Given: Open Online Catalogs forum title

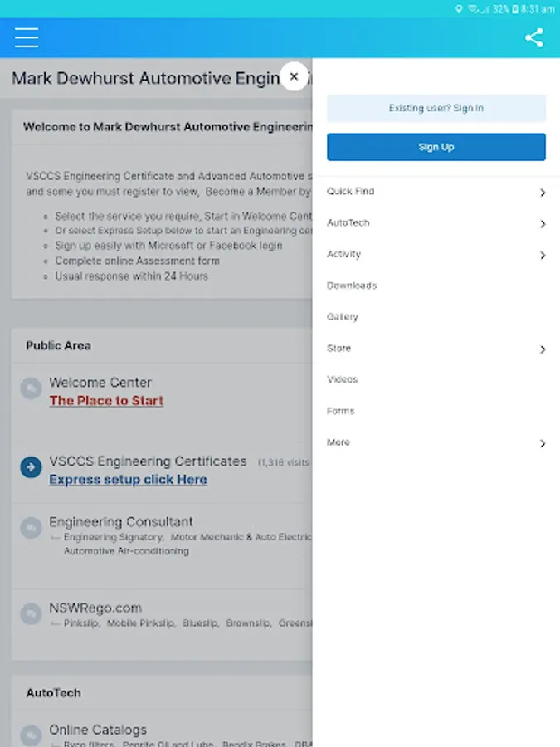Looking at the screenshot, I should 98,730.
